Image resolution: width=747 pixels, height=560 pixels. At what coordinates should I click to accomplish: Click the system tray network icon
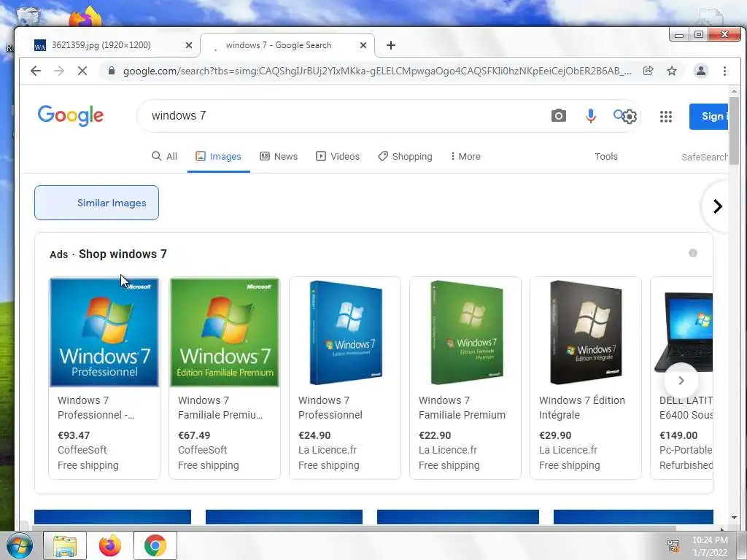(x=673, y=545)
